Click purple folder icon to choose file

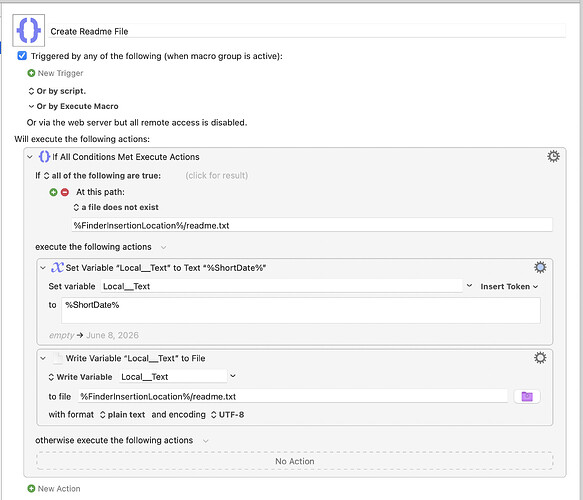coord(527,396)
